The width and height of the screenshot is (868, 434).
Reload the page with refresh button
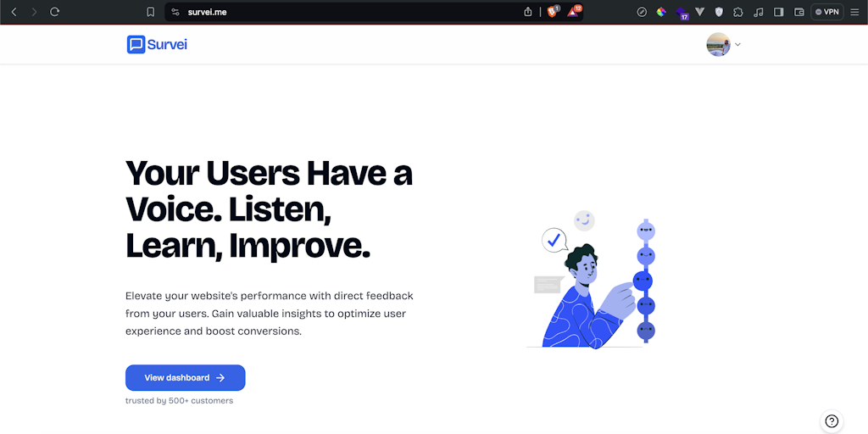pos(54,12)
